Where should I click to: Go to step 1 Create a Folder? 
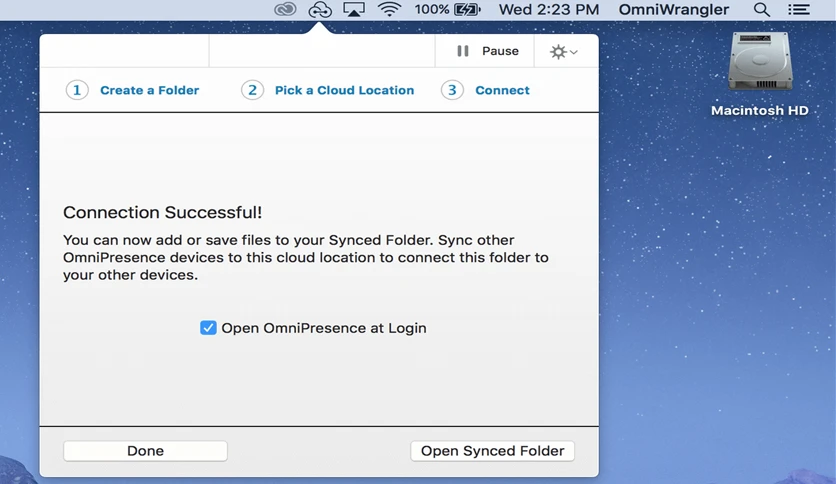pos(132,90)
